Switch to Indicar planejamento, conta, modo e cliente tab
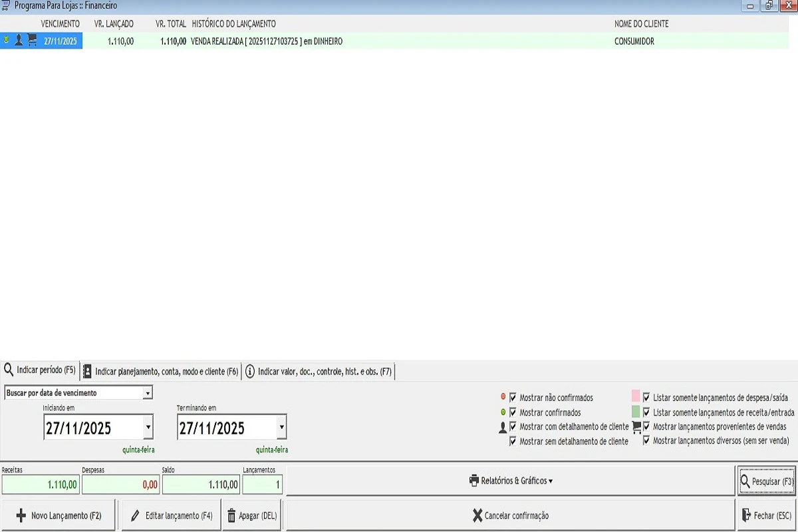Screen dimensions: 798x532 [x=160, y=371]
